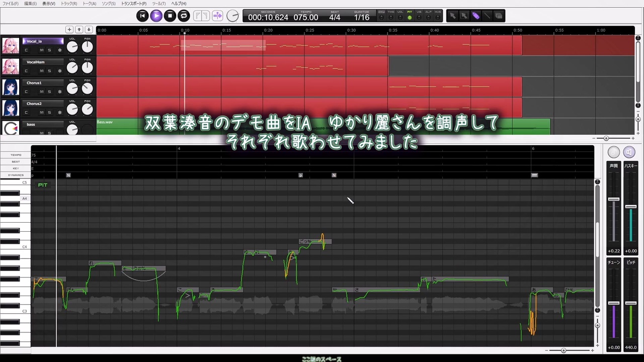Viewport: 644px width, 362px height.
Task: Mute the Chorus2 track
Action: [42, 112]
